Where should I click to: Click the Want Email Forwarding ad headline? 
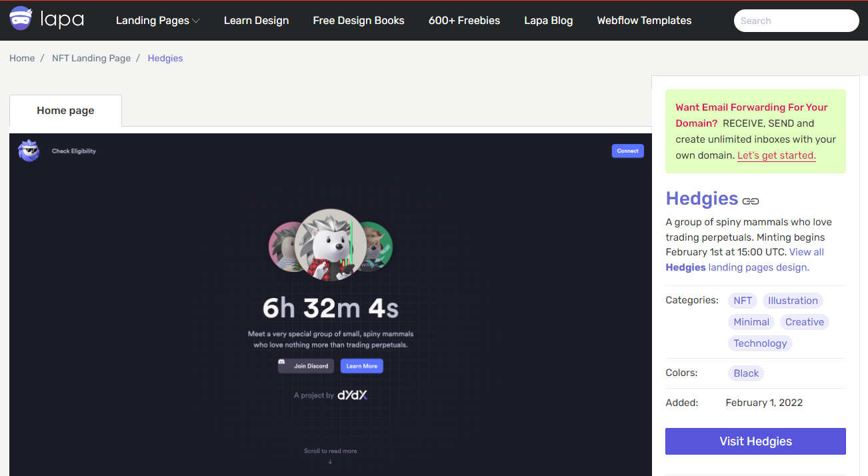(751, 115)
